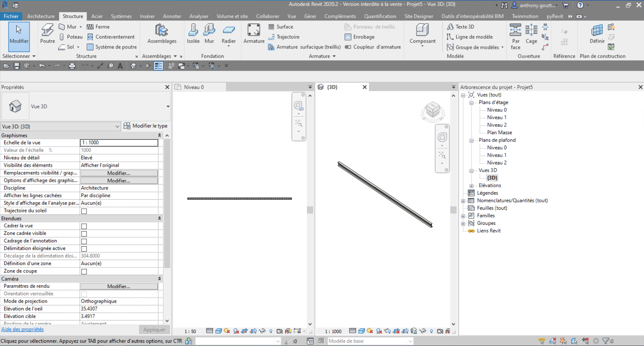644x346 pixels.
Task: Enable the Trajectoire du soleil checkbox
Action: pos(84,211)
